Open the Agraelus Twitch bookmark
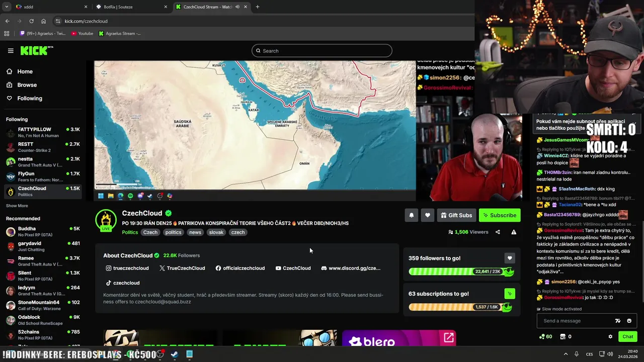 43,34
